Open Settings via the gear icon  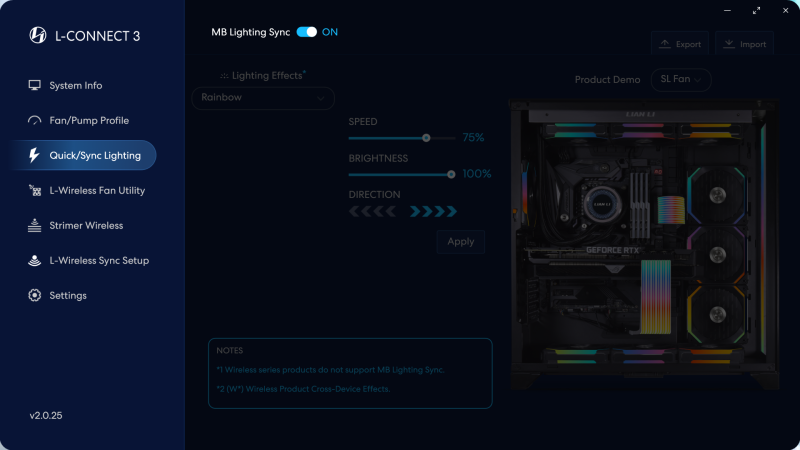(x=34, y=295)
